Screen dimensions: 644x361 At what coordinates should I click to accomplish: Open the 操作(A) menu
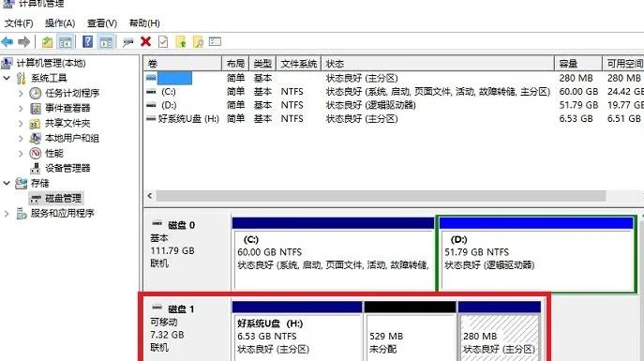click(x=60, y=23)
